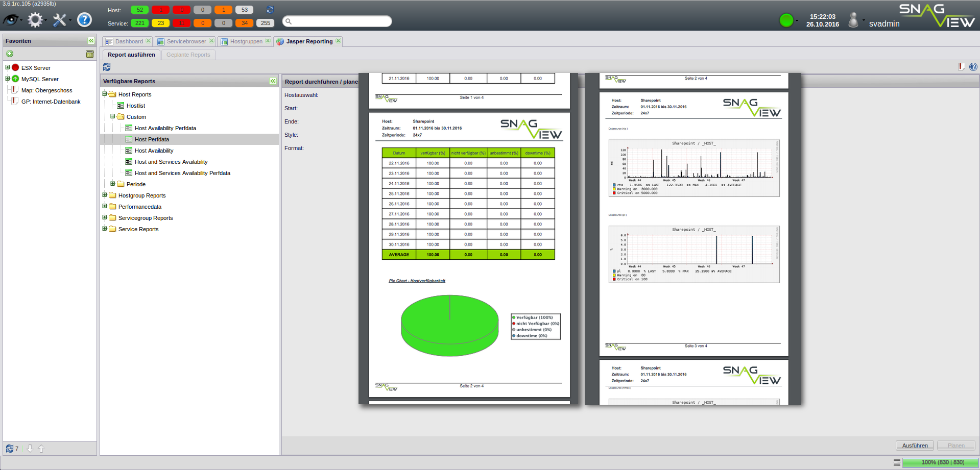Close the Servicebrowser tab
This screenshot has width=980, height=470.
[x=211, y=41]
